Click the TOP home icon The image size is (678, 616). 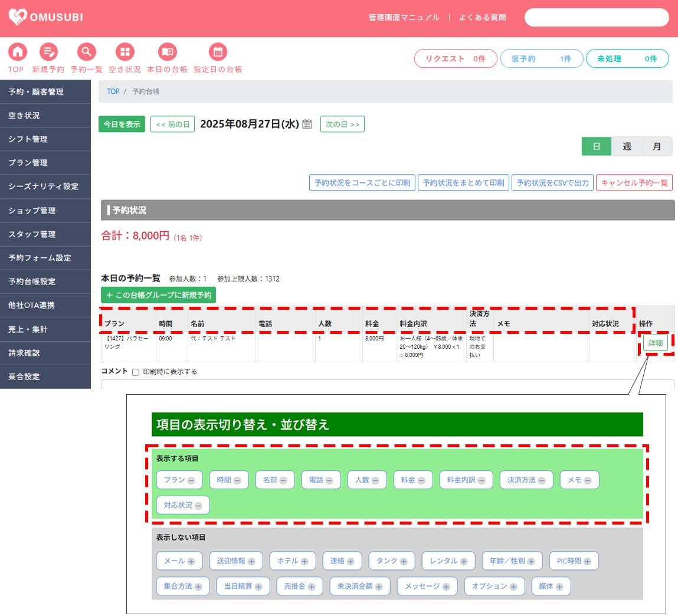pos(17,52)
